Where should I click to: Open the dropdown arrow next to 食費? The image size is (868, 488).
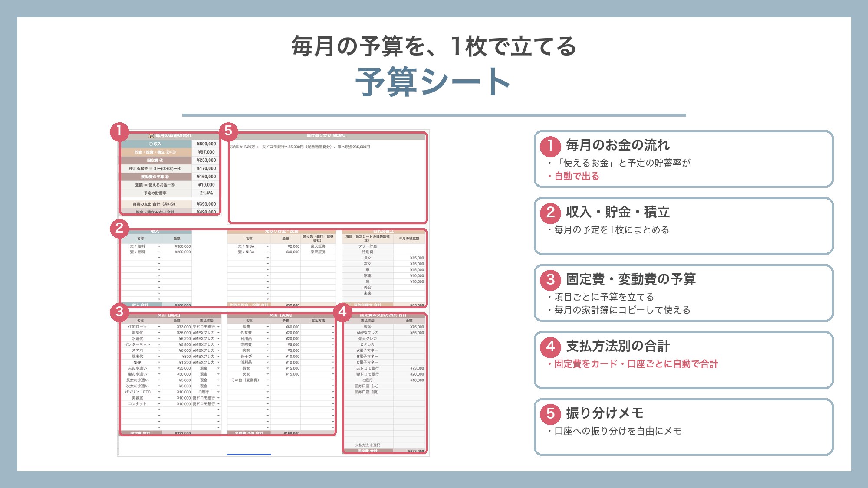point(268,327)
